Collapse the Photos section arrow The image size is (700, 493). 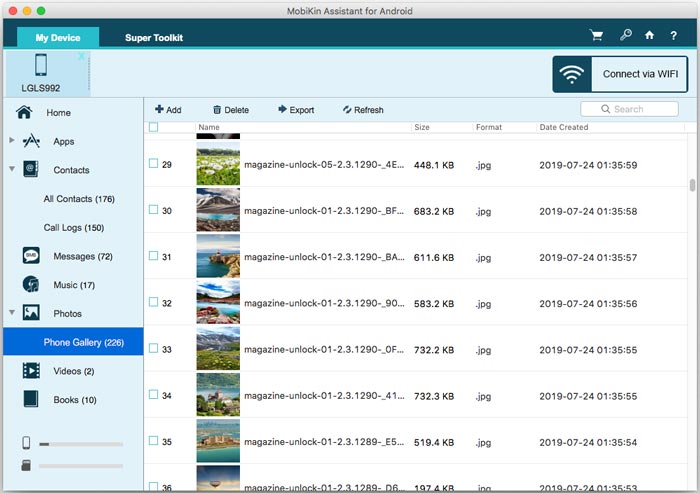coord(11,313)
